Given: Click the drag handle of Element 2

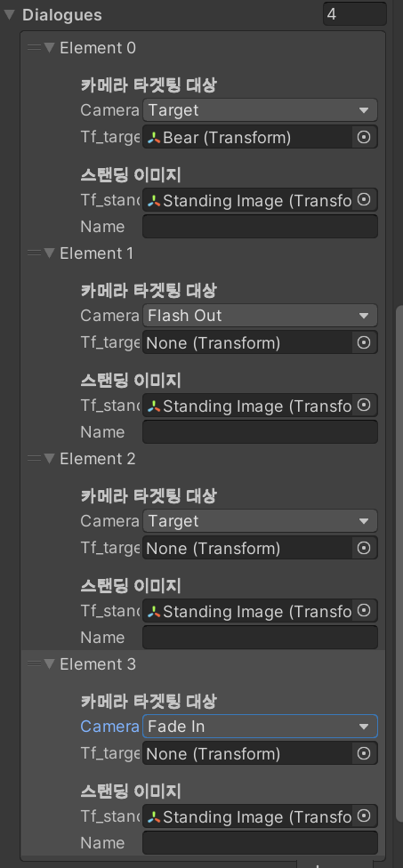Looking at the screenshot, I should [35, 459].
